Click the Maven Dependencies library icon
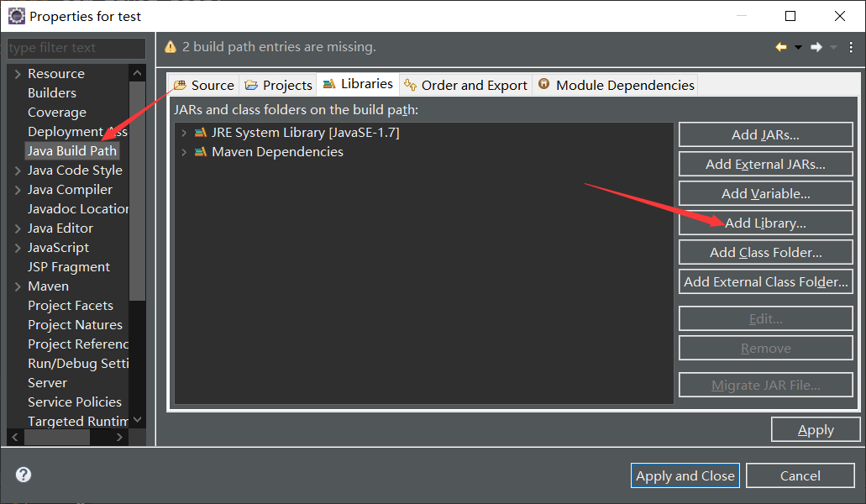Image resolution: width=866 pixels, height=504 pixels. point(201,152)
